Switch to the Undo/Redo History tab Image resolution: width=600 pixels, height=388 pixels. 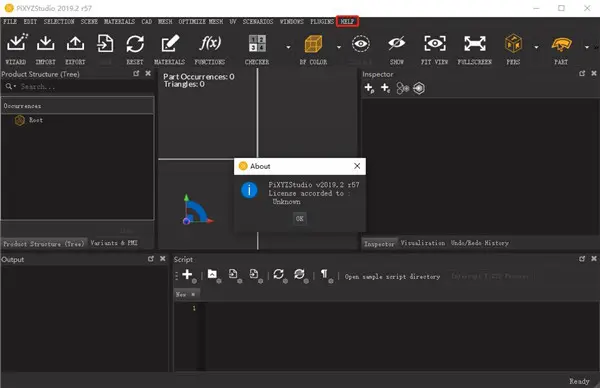point(480,243)
